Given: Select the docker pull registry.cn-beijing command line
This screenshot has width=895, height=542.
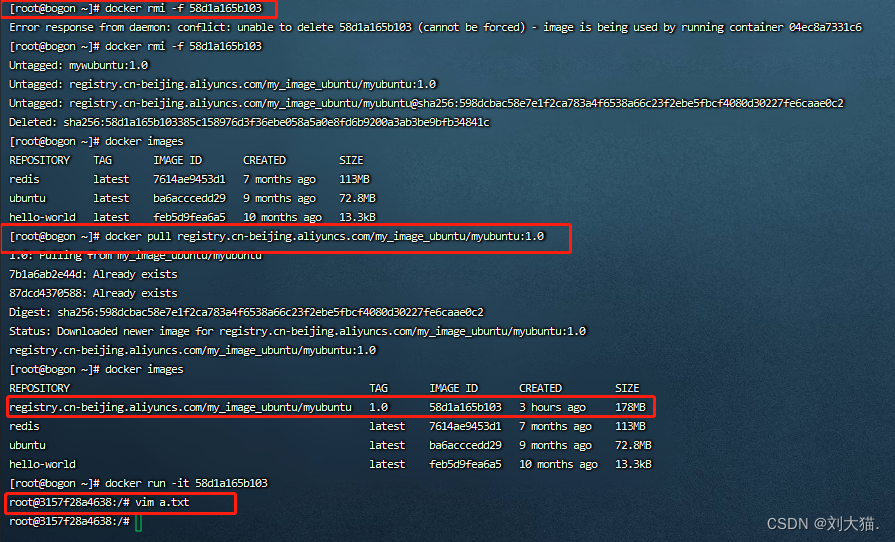Looking at the screenshot, I should pyautogui.click(x=277, y=236).
